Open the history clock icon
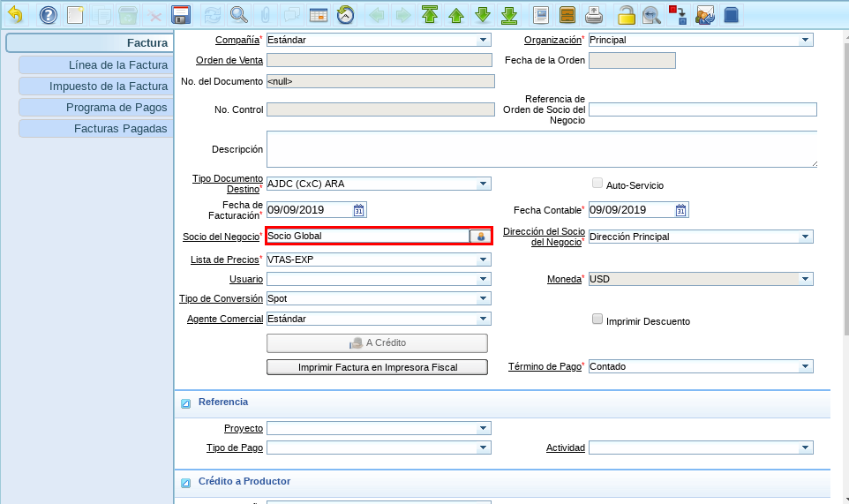The height and width of the screenshot is (504, 849). (x=346, y=15)
